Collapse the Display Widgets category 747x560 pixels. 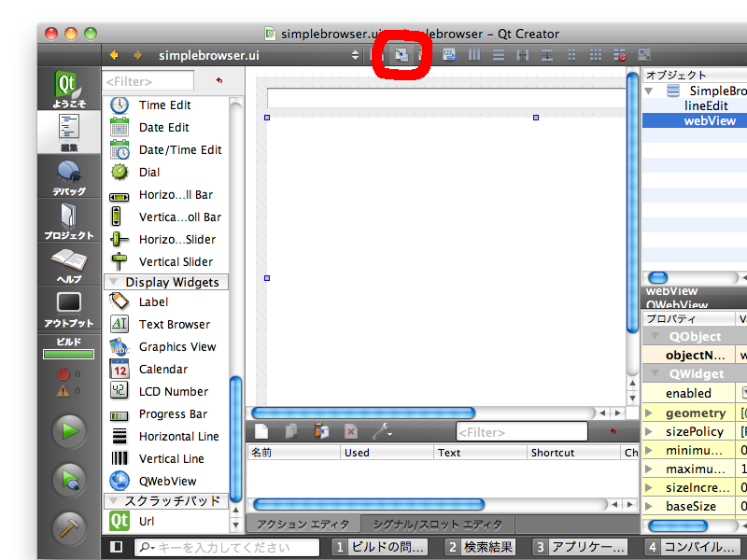pos(113,282)
